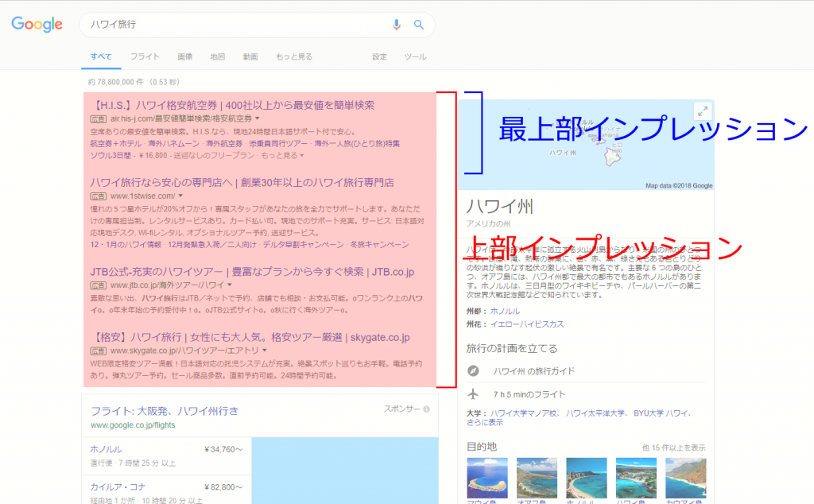Open the 設定 menu

click(379, 56)
